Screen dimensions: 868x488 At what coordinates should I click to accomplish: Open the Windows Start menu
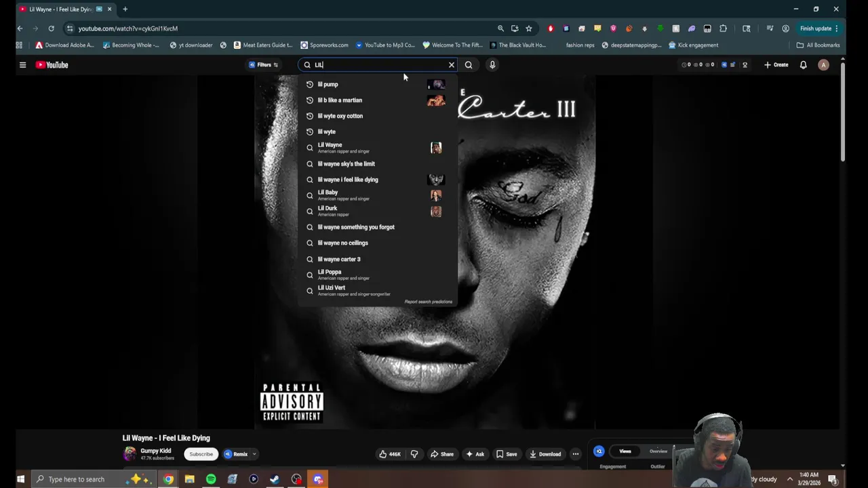pos(20,479)
